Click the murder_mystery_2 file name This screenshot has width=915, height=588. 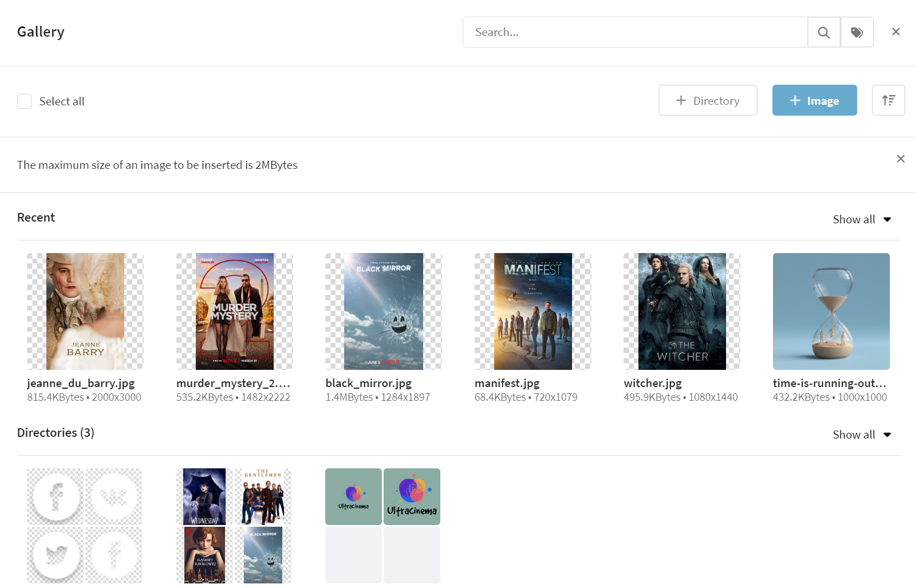pyautogui.click(x=233, y=383)
